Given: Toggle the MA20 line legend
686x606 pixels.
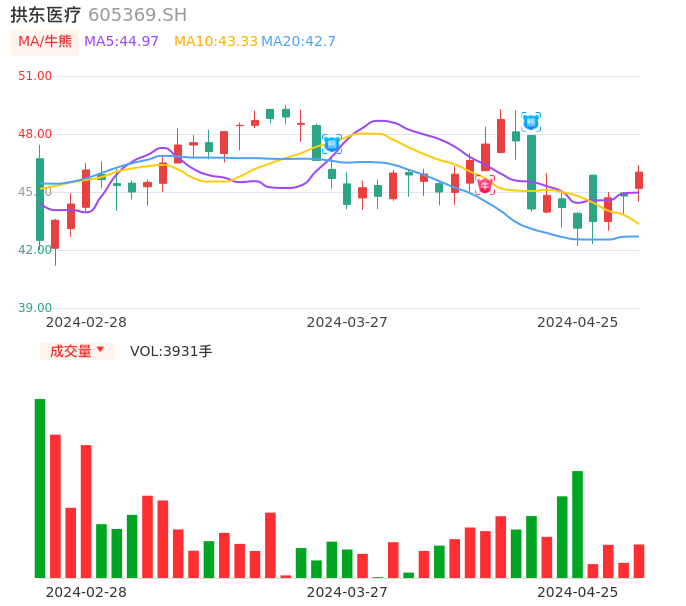Looking at the screenshot, I should pos(298,42).
